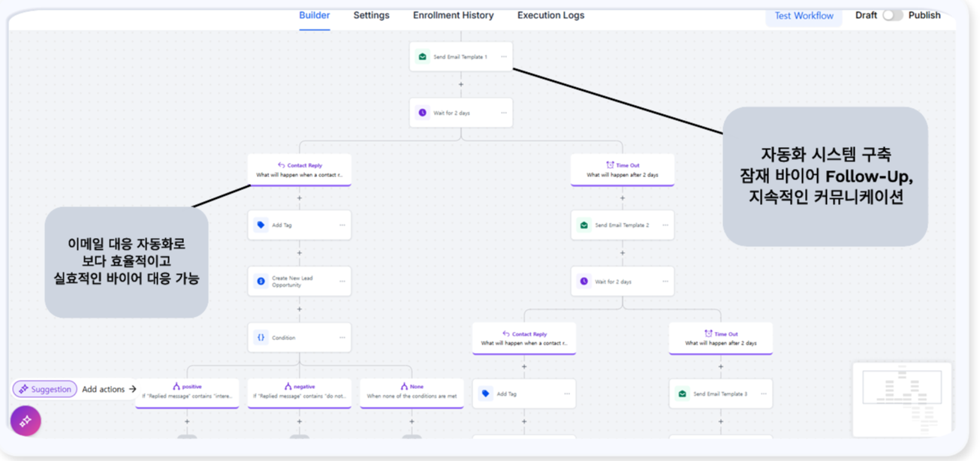Click the green envelope icon on Send Email Template 3
Screen dimensions: 980x461
[x=682, y=393]
